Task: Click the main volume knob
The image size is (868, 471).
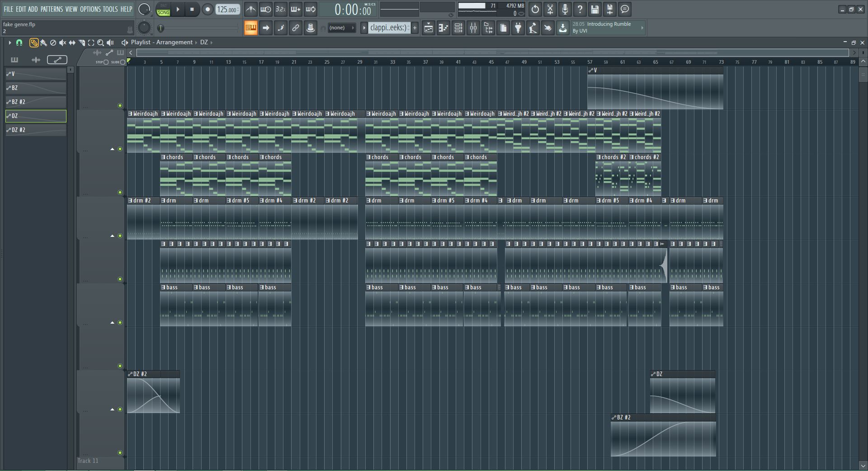Action: (x=144, y=9)
